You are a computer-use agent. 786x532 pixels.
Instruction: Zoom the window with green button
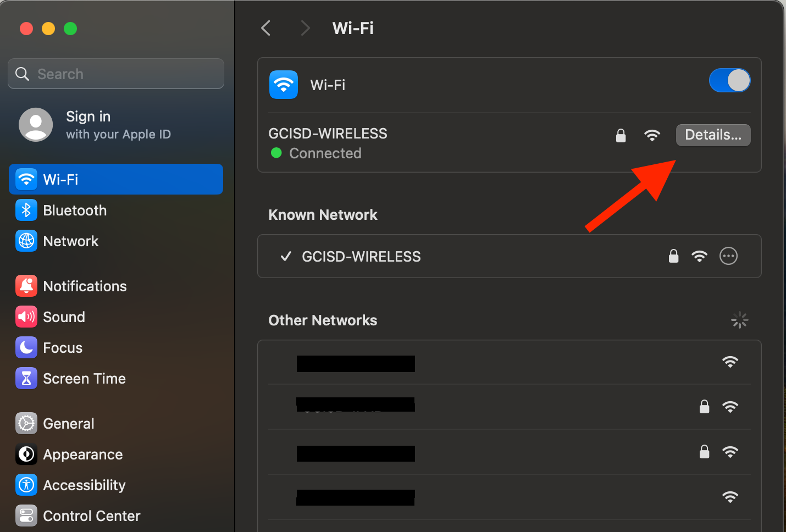(70, 29)
